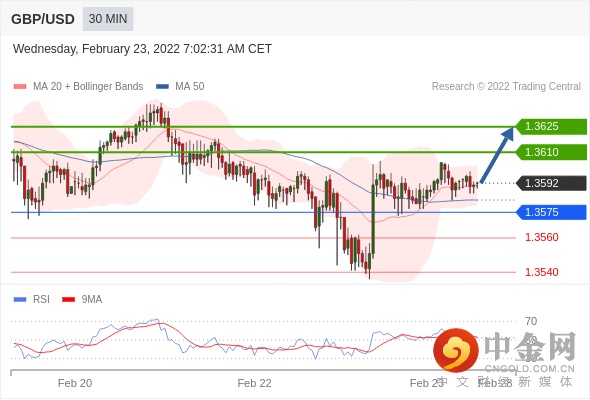
Task: Click the 'RSI' legend label
Action: [x=41, y=300]
